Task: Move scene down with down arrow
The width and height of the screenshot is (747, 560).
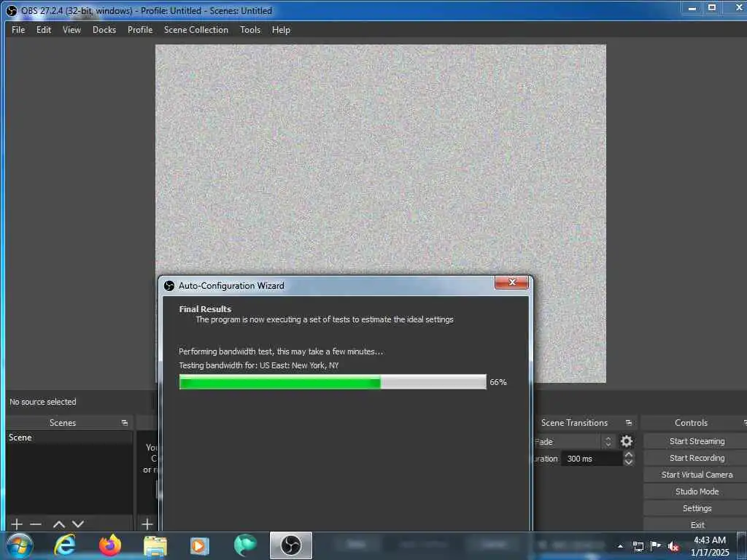Action: tap(78, 524)
